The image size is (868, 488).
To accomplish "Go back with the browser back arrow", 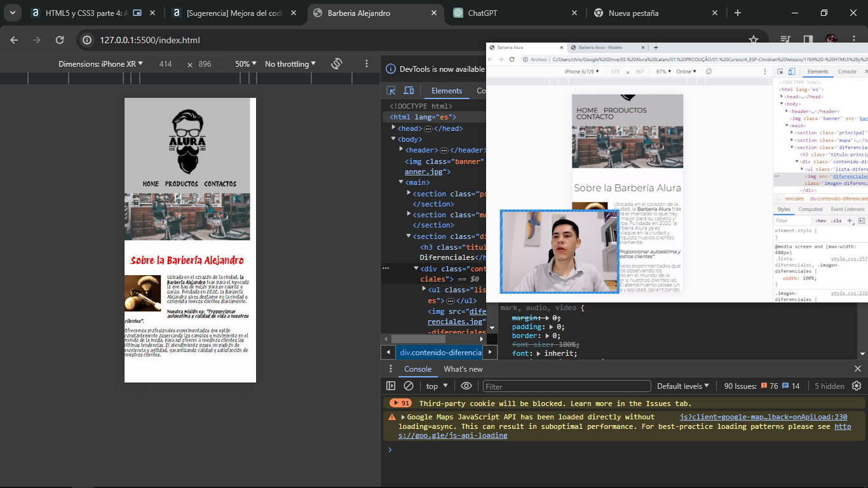I will click(14, 40).
